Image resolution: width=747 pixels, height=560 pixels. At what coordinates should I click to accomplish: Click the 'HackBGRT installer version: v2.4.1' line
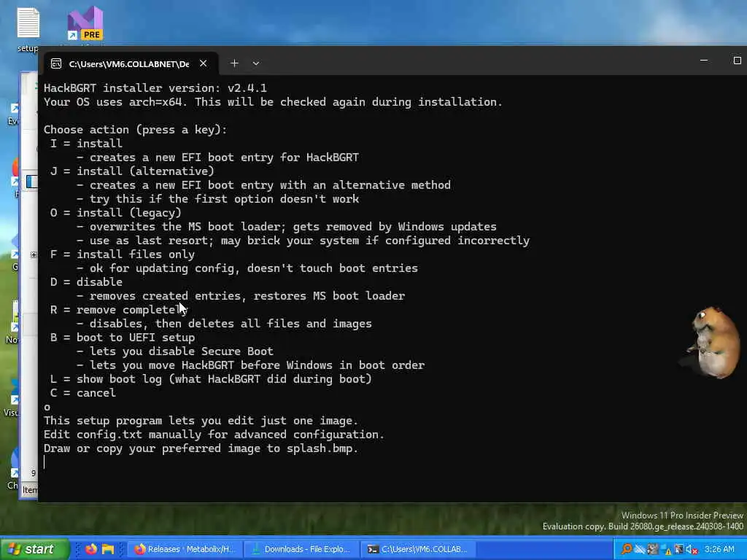pyautogui.click(x=155, y=88)
